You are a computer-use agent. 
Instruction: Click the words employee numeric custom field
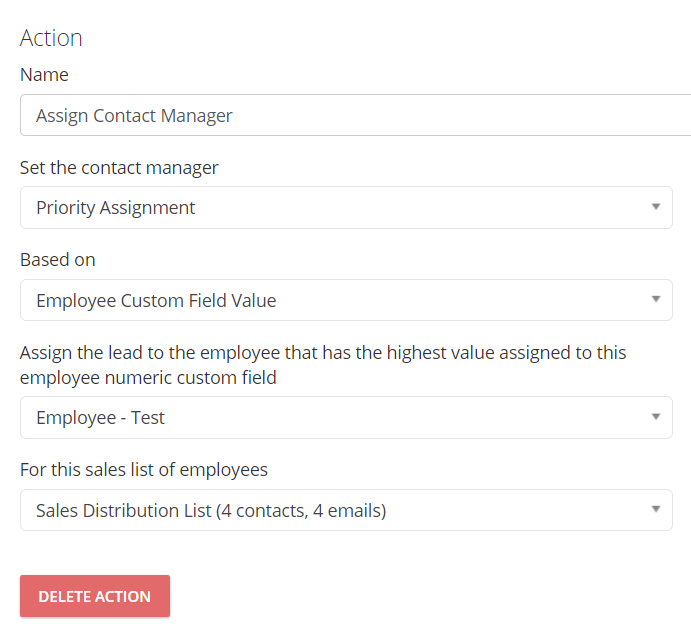148,378
